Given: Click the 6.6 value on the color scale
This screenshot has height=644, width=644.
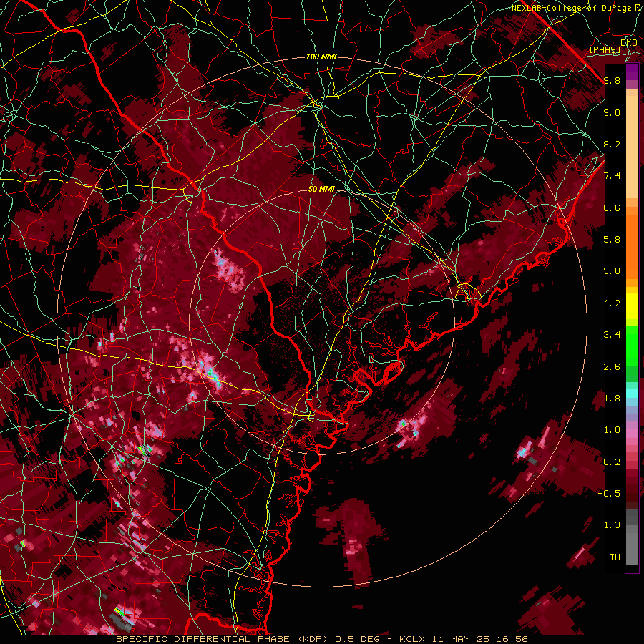Looking at the screenshot, I should [x=612, y=208].
